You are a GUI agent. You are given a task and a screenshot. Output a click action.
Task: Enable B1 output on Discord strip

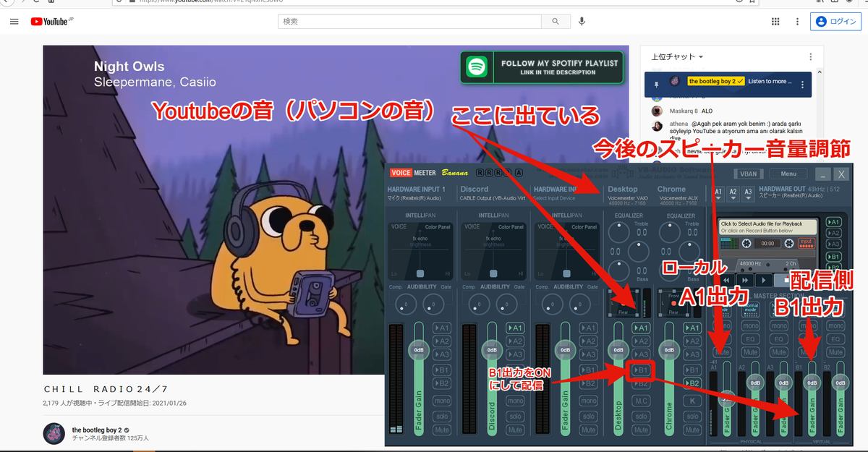515,370
